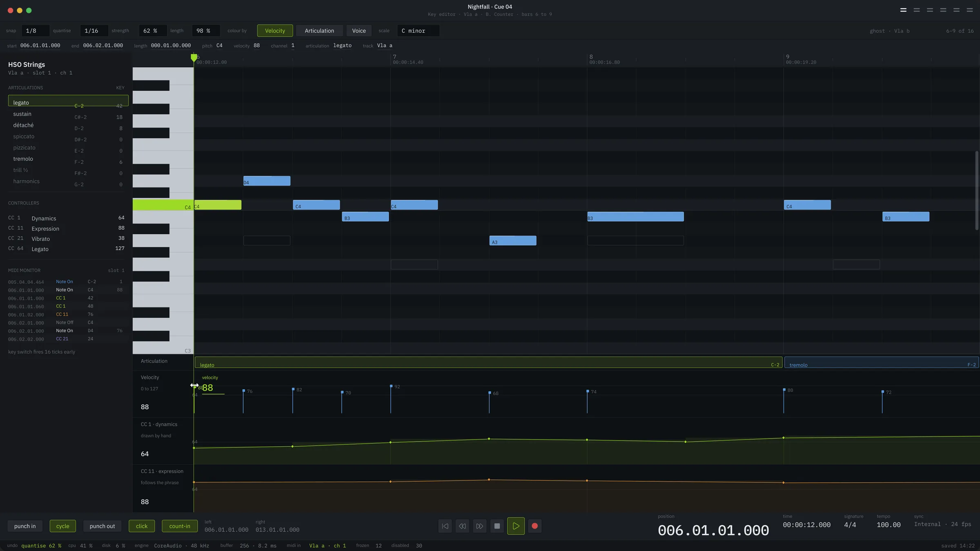Click the sync Internal · 24 fps setting
The width and height of the screenshot is (980, 551).
(942, 524)
